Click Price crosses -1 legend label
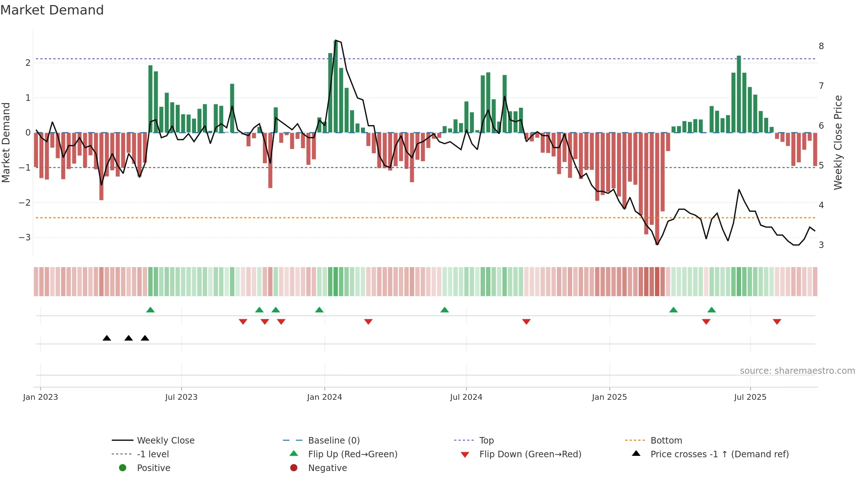868x488 pixels. (x=720, y=454)
